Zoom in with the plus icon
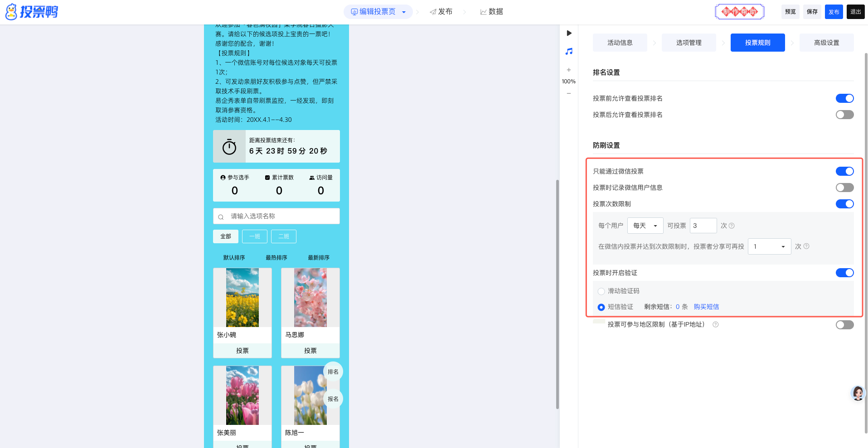The image size is (868, 448). coord(569,70)
